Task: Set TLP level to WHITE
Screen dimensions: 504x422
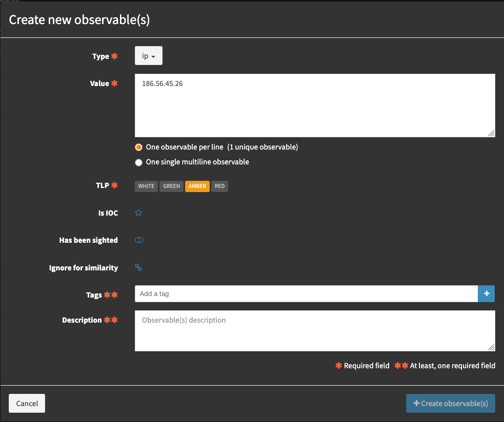Action: coord(146,186)
